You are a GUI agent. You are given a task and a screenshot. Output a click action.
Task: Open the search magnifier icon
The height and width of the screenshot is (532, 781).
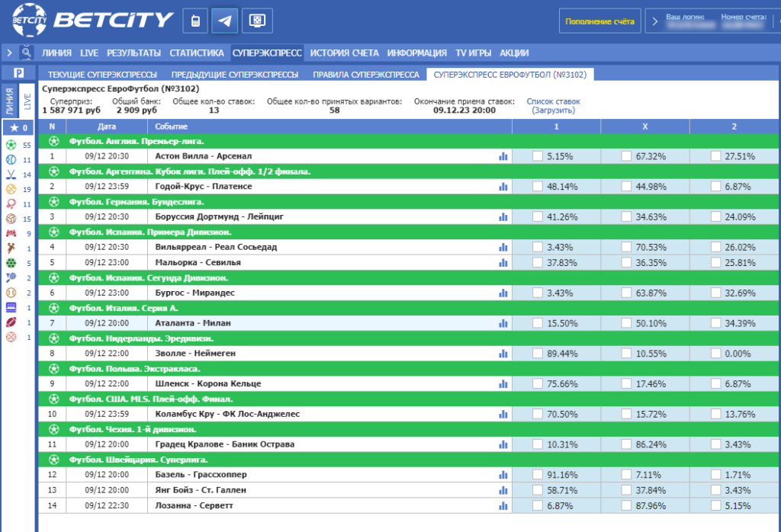click(x=26, y=52)
